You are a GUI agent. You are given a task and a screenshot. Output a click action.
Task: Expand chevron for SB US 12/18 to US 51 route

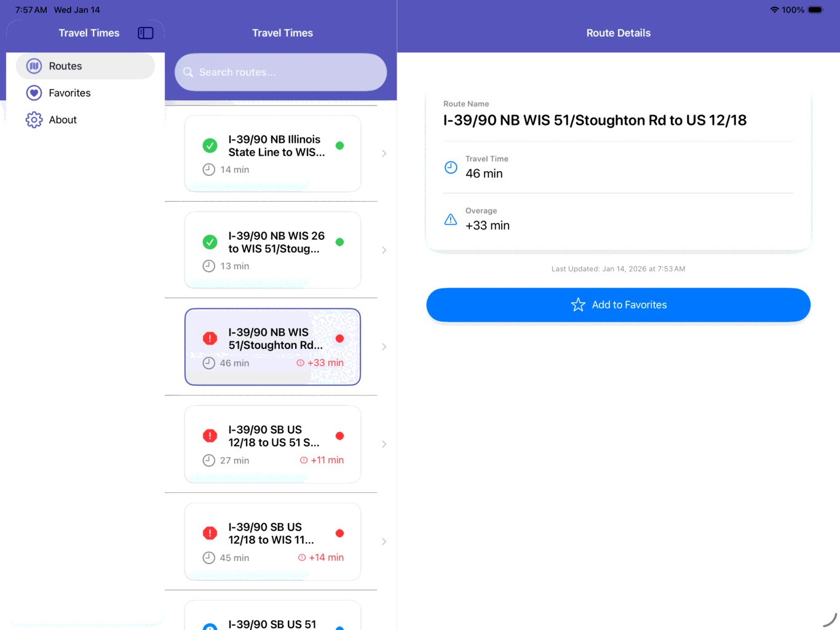pos(384,444)
